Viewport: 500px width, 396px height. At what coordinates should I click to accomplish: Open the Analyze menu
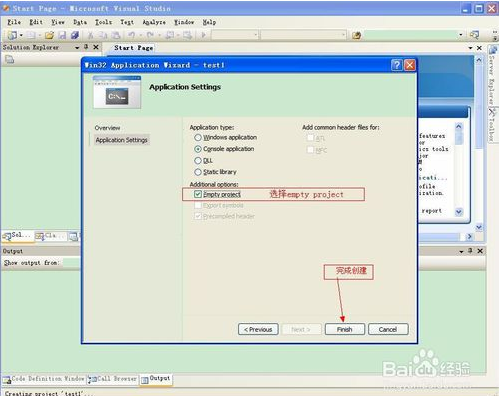[154, 22]
